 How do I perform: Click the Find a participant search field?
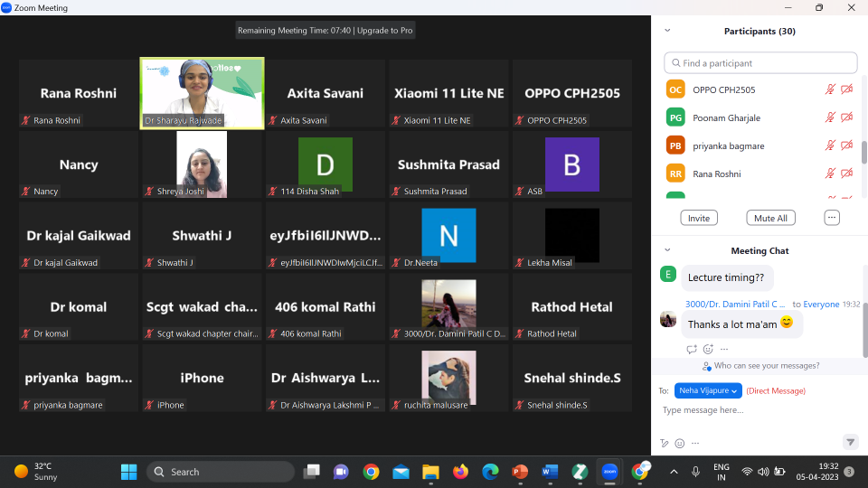760,63
